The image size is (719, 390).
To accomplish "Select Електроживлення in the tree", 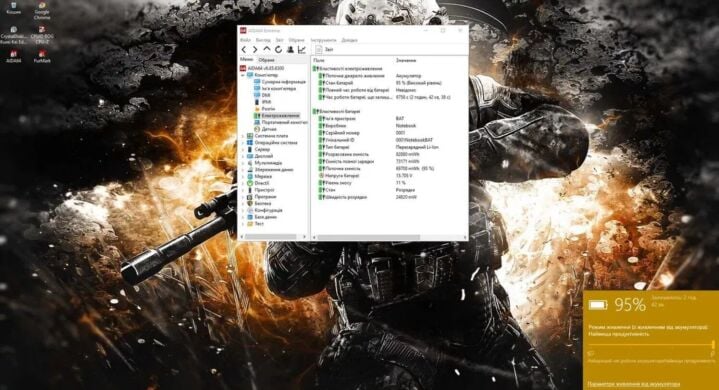I will (x=277, y=116).
